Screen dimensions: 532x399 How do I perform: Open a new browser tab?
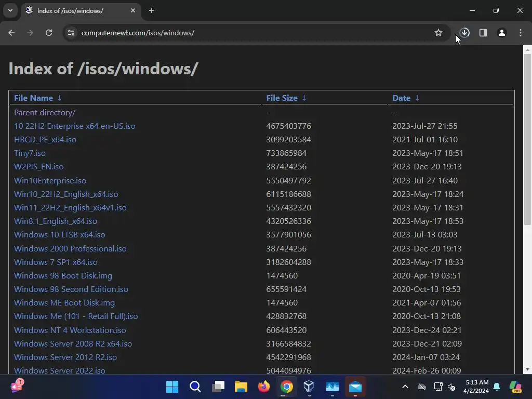point(152,10)
